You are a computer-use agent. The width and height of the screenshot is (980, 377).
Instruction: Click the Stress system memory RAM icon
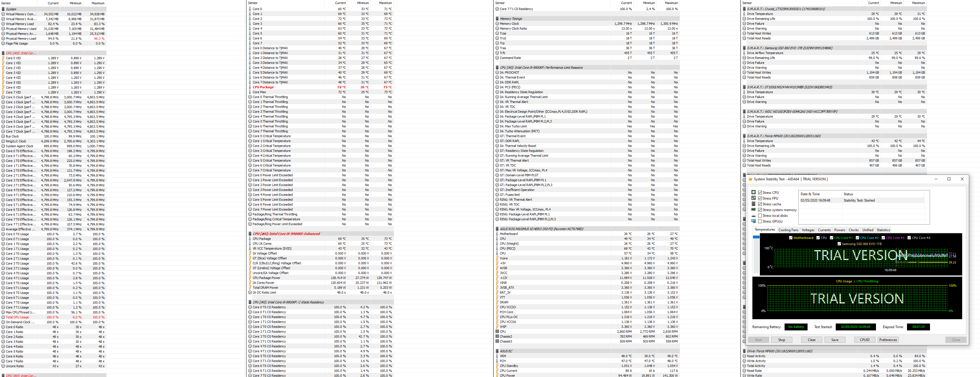tap(753, 209)
